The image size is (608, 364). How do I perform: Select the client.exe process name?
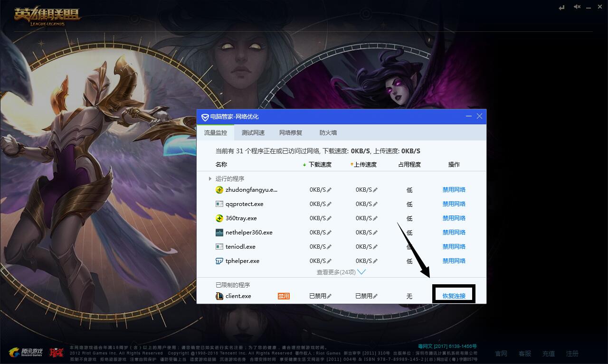coord(238,296)
